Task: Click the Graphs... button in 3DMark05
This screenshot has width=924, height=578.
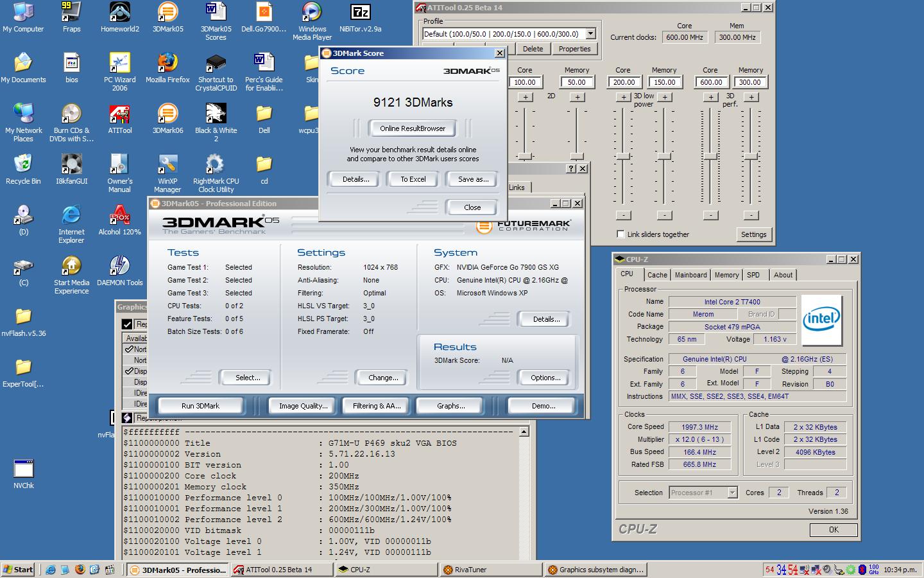Action: pos(451,406)
